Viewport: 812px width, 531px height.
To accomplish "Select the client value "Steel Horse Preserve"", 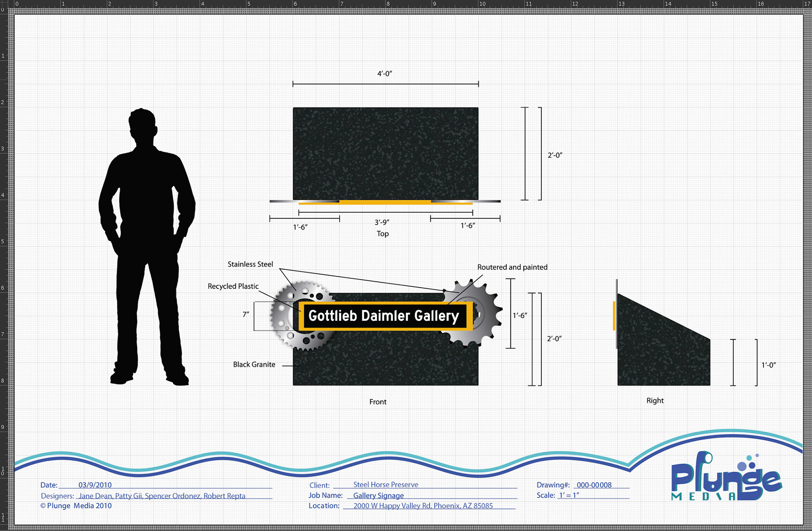I will point(386,484).
